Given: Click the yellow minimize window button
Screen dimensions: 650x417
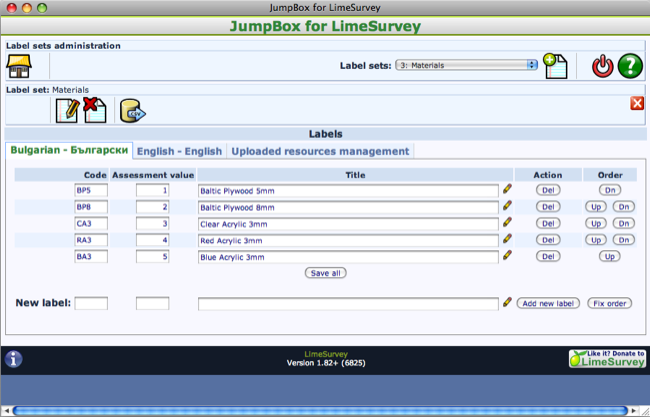Looking at the screenshot, I should (x=27, y=8).
